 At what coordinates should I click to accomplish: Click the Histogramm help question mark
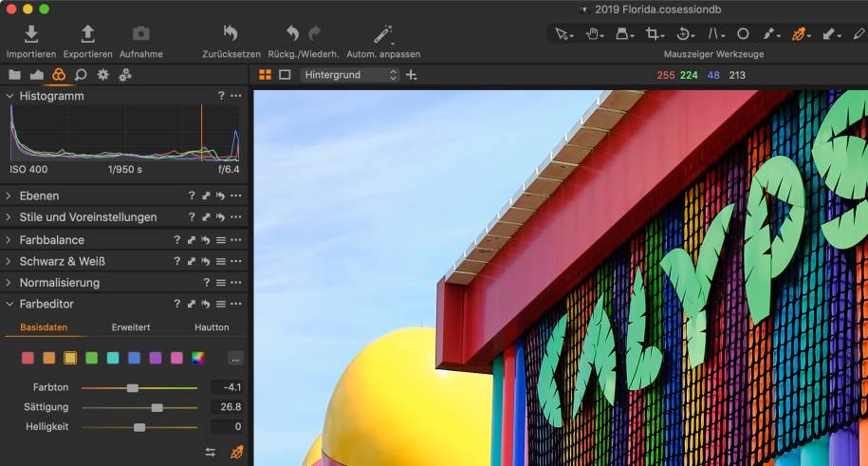tap(221, 96)
